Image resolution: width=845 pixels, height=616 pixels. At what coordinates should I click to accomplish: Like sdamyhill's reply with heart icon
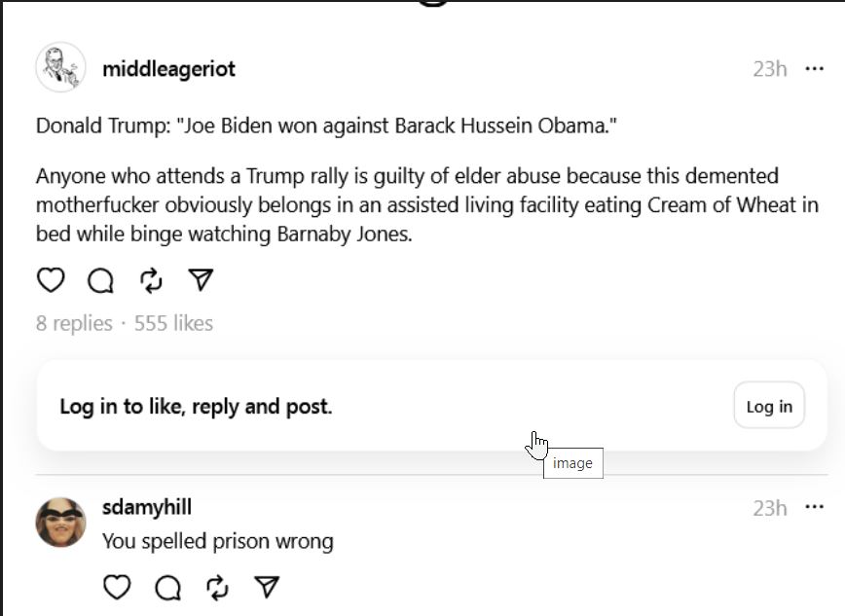117,587
